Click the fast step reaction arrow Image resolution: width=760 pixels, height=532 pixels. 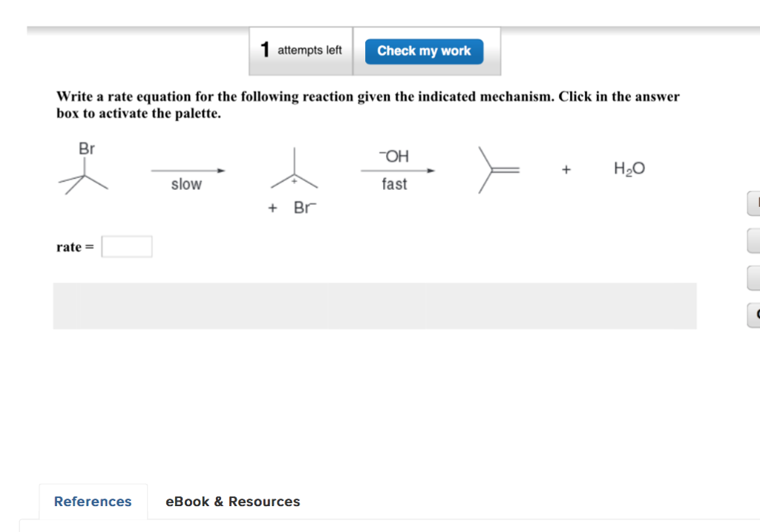pyautogui.click(x=397, y=171)
